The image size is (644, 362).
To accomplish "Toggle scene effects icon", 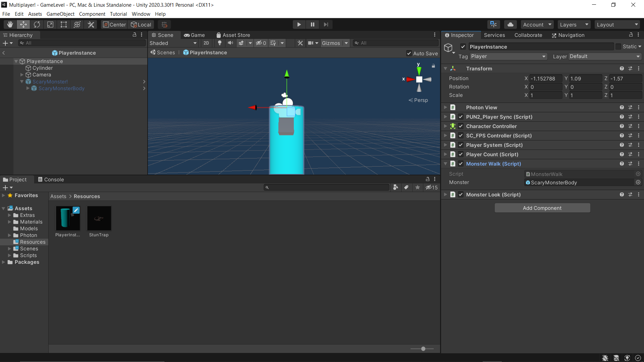I will click(241, 43).
